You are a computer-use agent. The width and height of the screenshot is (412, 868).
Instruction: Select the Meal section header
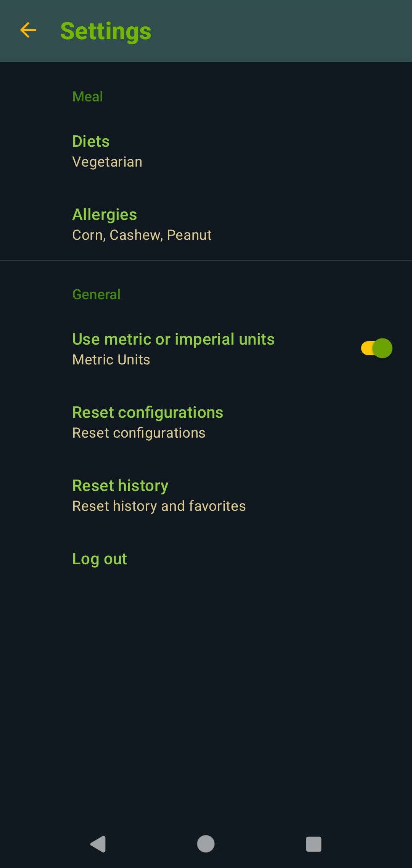point(88,96)
